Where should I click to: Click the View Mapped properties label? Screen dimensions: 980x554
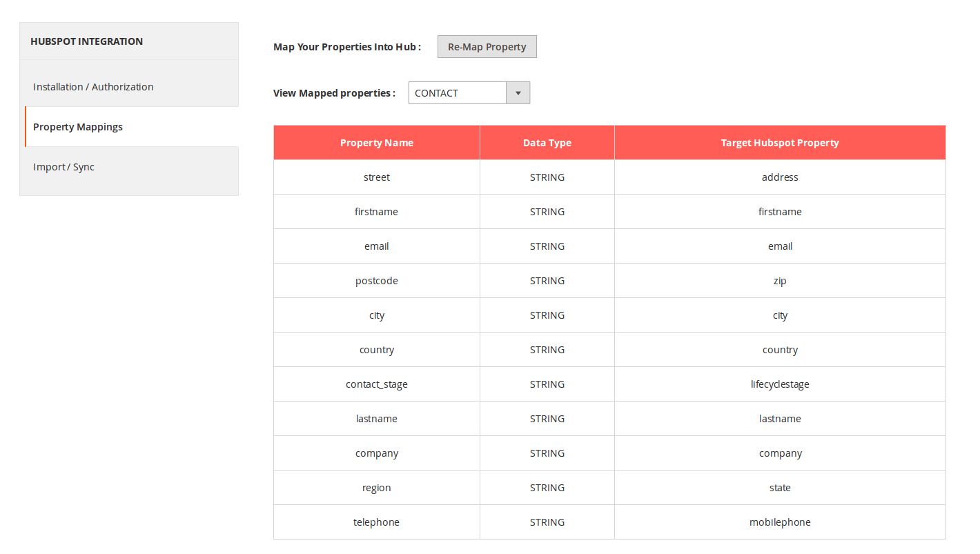(335, 93)
